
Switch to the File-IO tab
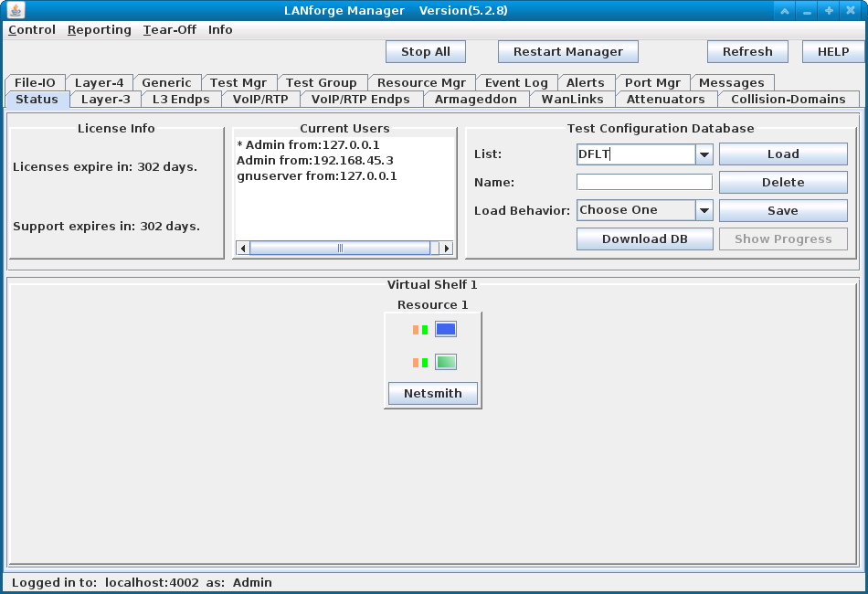point(35,82)
